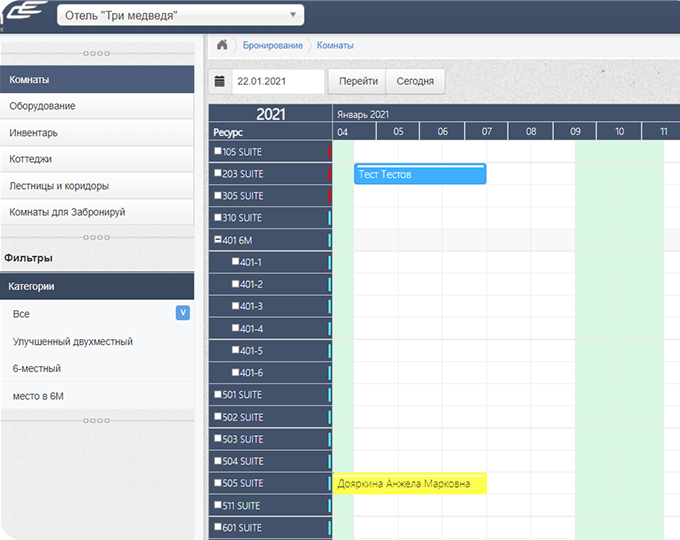
Task: Click the Категории filter header
Action: click(97, 286)
